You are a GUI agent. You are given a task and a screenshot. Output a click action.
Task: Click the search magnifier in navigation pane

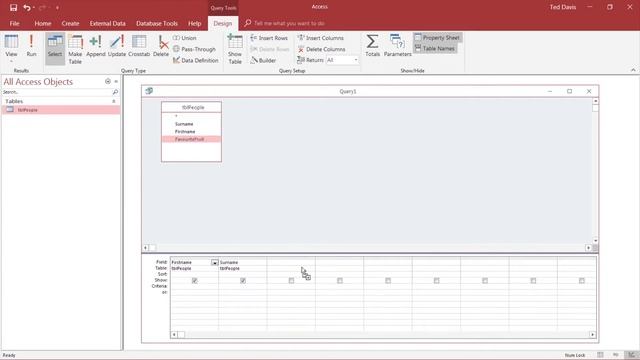[115, 92]
